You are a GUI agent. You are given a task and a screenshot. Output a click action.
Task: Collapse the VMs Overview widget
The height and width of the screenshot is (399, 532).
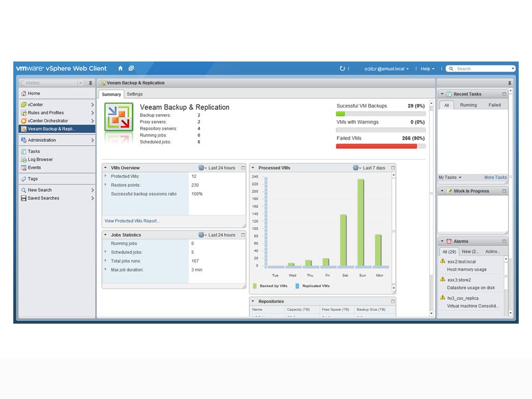coord(105,168)
